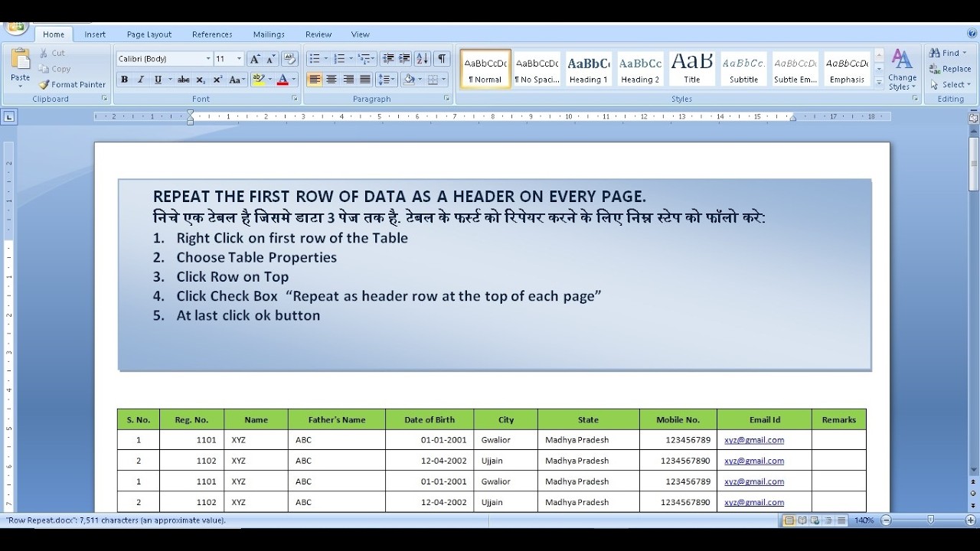Switch to the References tab
Viewport: 980px width, 551px height.
point(212,34)
